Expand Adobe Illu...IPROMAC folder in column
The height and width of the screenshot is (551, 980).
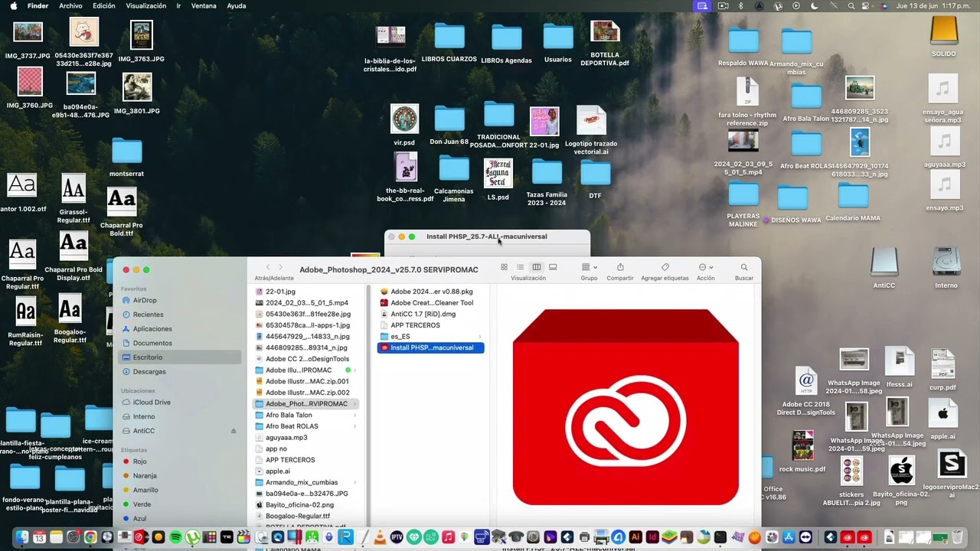[356, 370]
